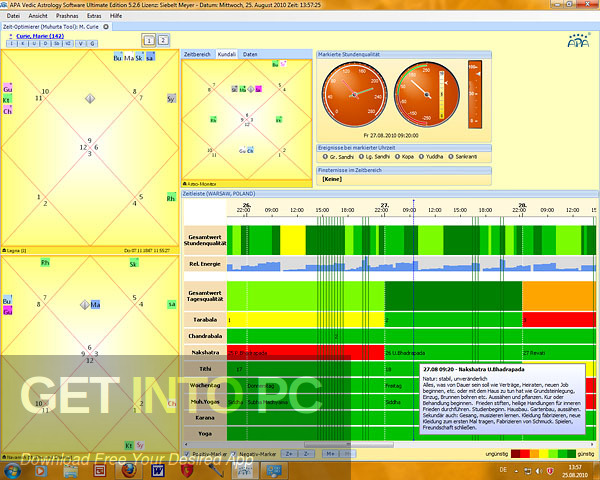
Task: Click the vertical orange level slider
Action: click(x=475, y=94)
